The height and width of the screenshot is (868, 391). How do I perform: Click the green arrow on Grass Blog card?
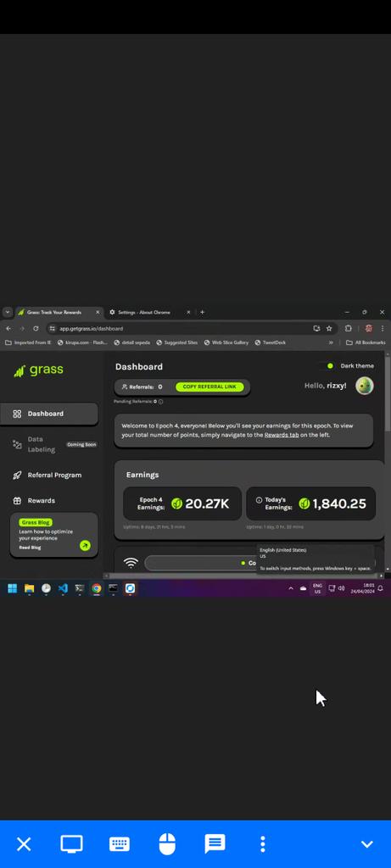[x=85, y=546]
